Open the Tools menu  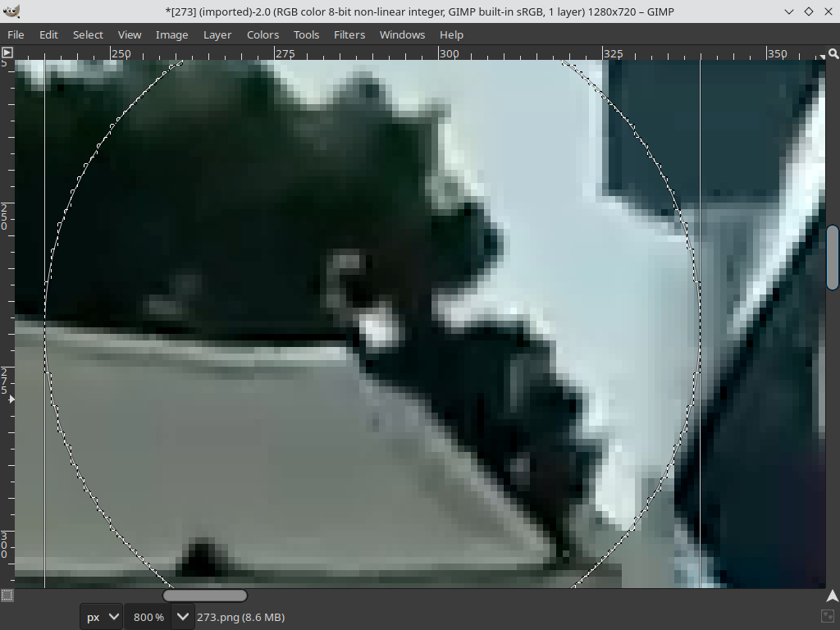(307, 34)
